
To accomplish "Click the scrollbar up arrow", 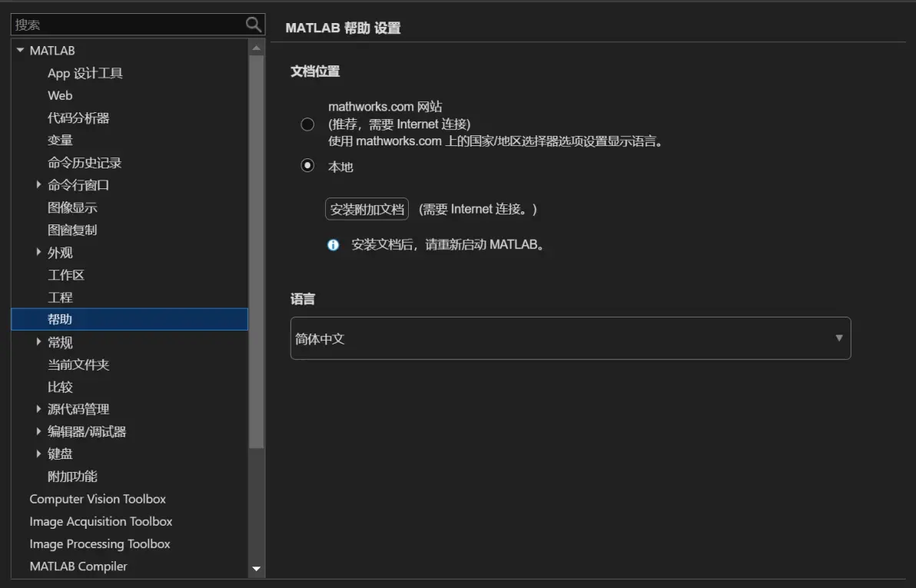I will pyautogui.click(x=256, y=48).
